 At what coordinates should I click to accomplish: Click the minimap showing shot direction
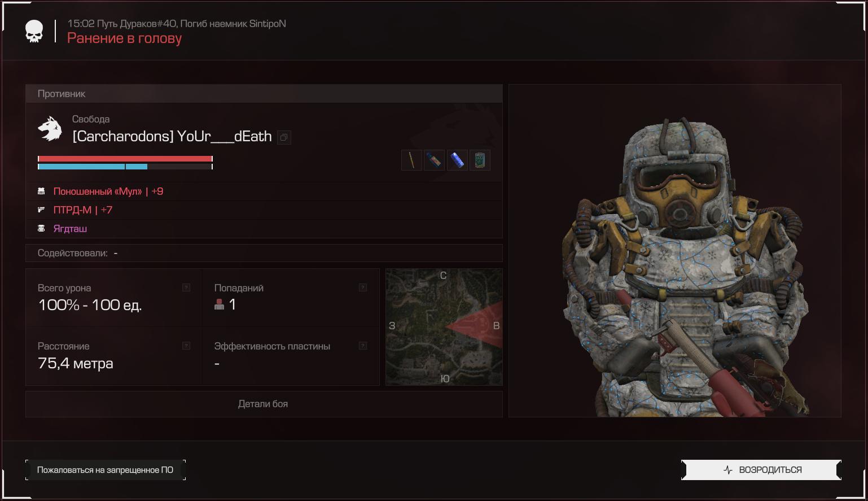444,327
